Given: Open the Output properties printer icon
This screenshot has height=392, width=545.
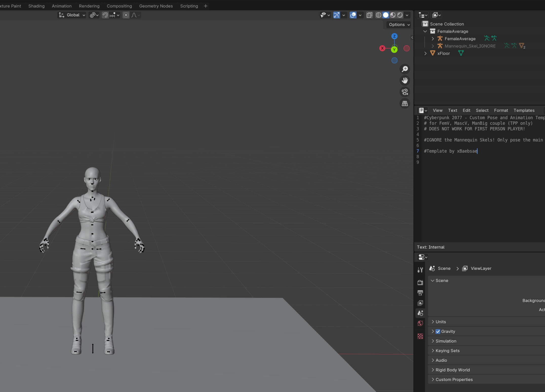Looking at the screenshot, I should 420,293.
